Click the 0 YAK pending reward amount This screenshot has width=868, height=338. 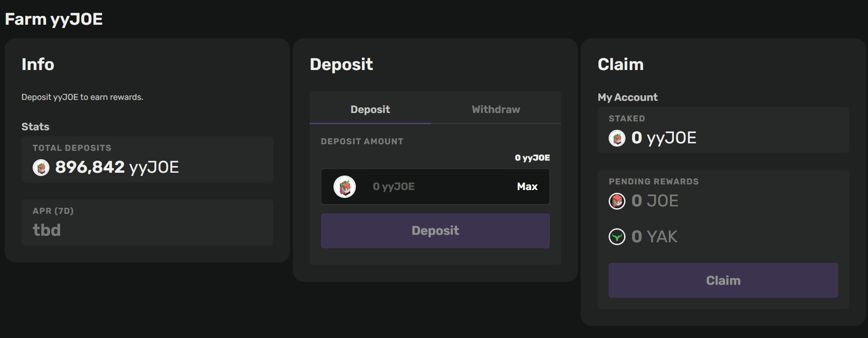(x=654, y=237)
